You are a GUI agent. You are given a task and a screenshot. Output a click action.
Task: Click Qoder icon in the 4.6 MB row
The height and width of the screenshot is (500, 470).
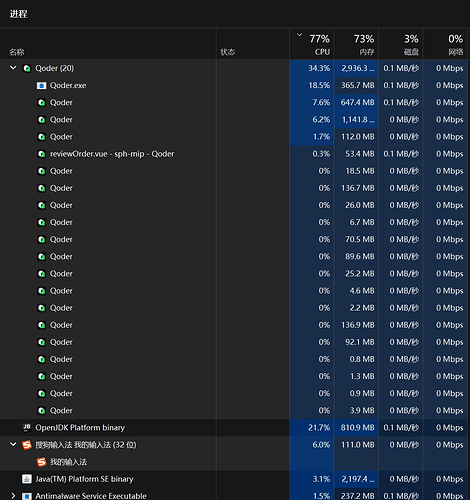pyautogui.click(x=41, y=291)
